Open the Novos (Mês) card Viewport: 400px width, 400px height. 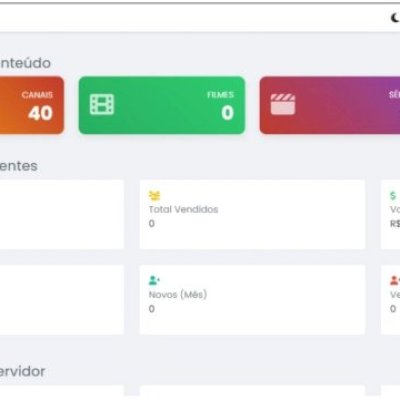tap(252, 300)
